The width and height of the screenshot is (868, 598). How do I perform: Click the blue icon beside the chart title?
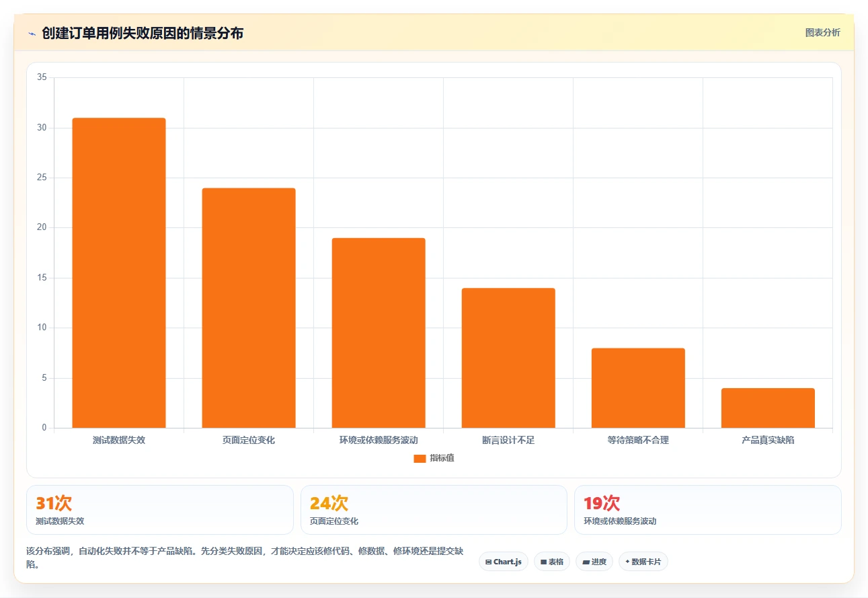32,34
